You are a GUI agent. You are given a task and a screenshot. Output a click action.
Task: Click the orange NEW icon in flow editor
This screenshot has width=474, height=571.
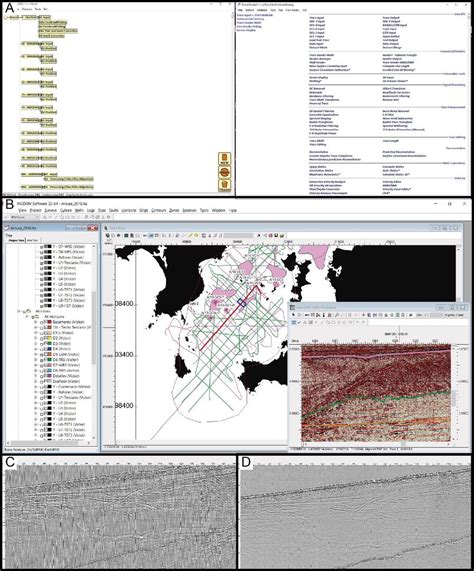click(225, 158)
